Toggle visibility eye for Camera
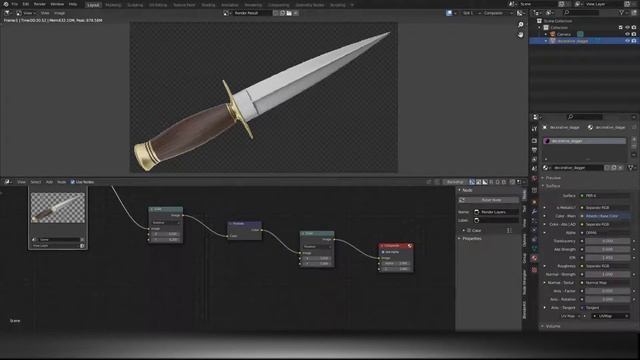This screenshot has width=640, height=360. tap(627, 34)
